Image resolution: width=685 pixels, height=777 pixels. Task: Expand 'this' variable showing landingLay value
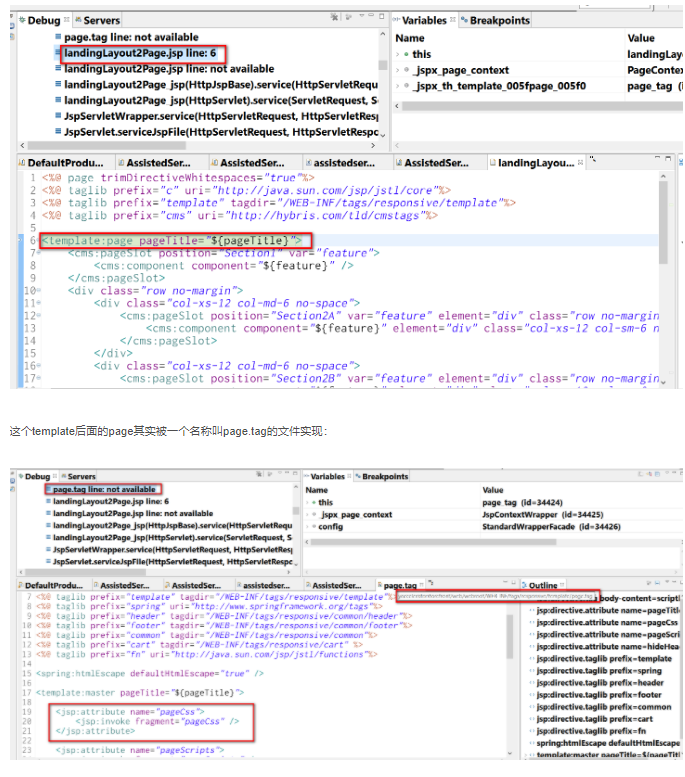[398, 55]
